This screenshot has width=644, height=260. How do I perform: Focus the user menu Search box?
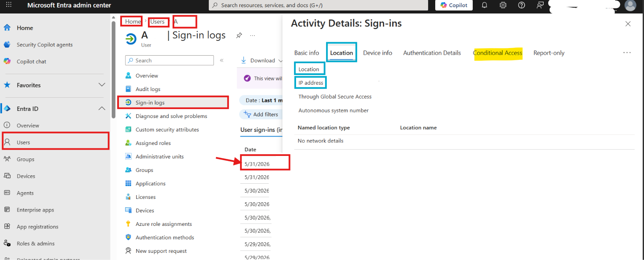pos(170,60)
